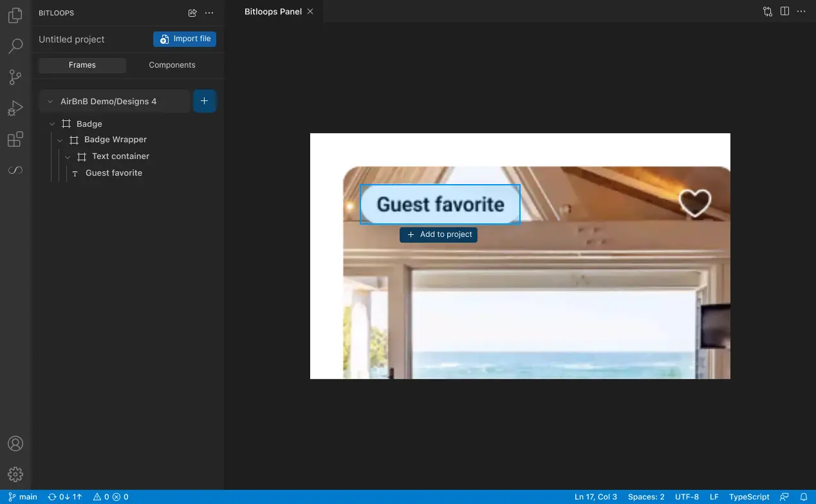
Task: Select the Frames tab
Action: (x=82, y=65)
